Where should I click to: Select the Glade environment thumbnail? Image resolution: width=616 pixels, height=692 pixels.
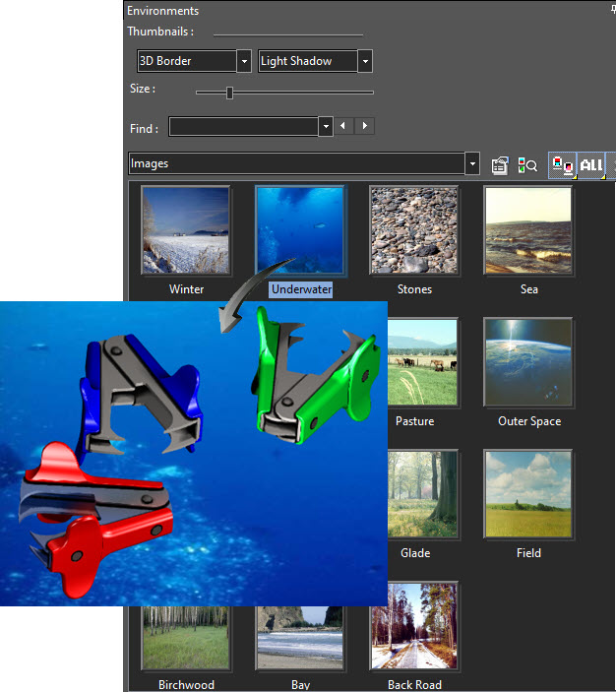click(x=423, y=494)
